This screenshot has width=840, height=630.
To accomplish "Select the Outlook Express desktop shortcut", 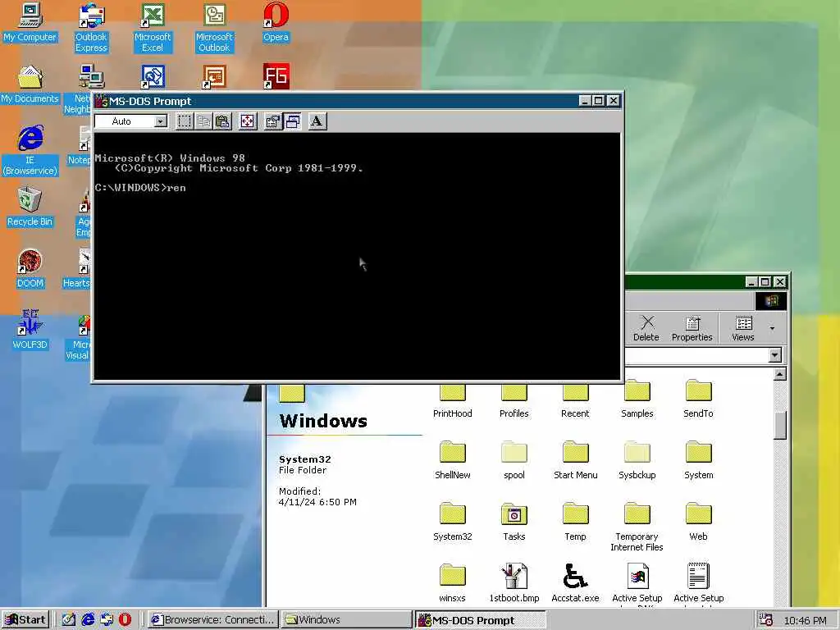I will [x=91, y=28].
